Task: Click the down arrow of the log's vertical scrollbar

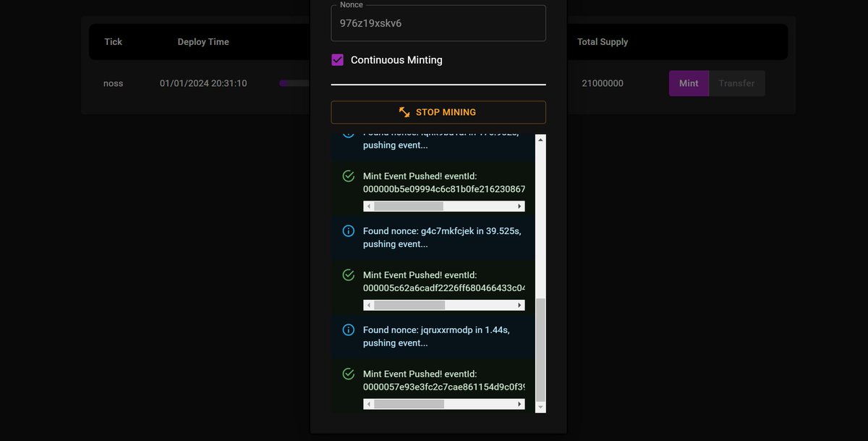Action: tap(540, 407)
